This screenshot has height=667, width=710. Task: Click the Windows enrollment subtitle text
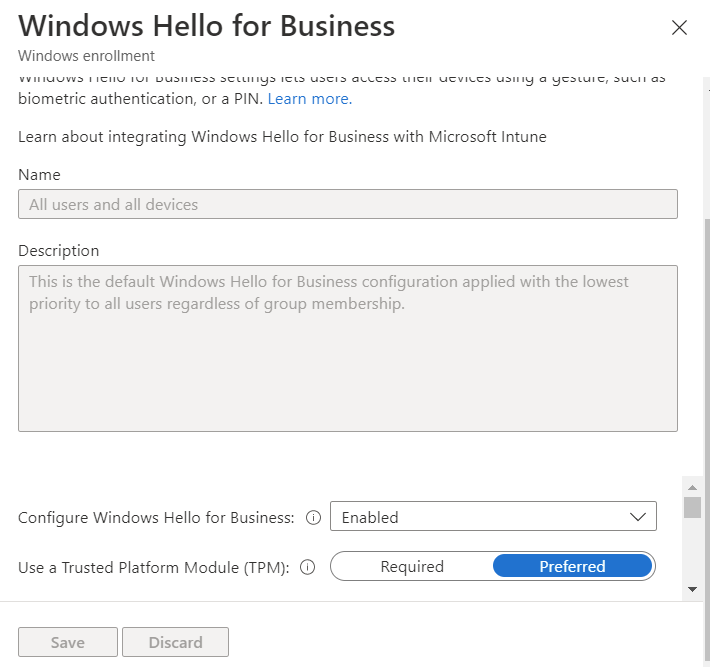86,56
